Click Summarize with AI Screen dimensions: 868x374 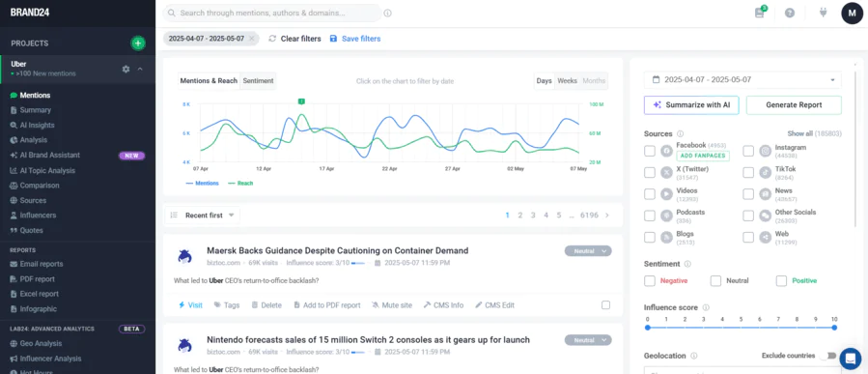(691, 104)
